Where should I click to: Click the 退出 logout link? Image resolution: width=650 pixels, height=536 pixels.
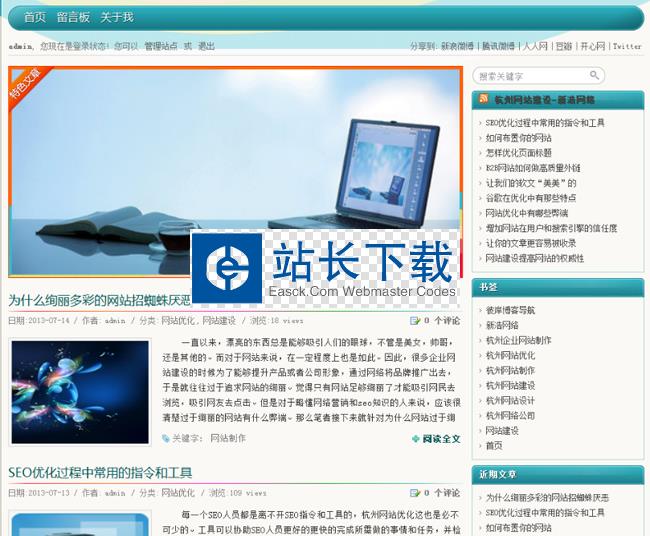pyautogui.click(x=206, y=46)
